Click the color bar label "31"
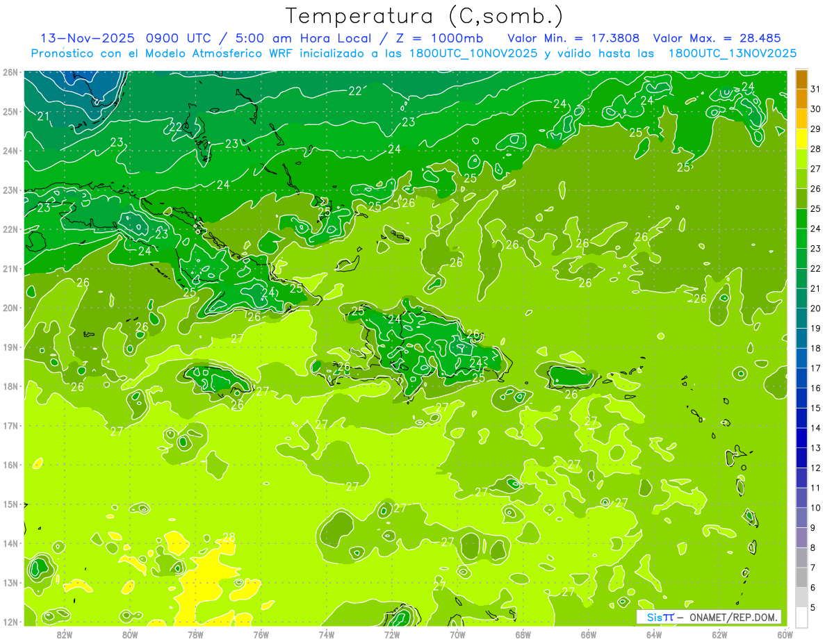 coord(816,89)
